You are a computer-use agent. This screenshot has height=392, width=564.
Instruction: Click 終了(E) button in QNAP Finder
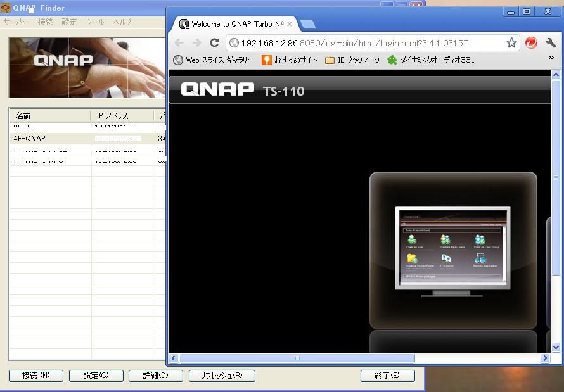(387, 376)
